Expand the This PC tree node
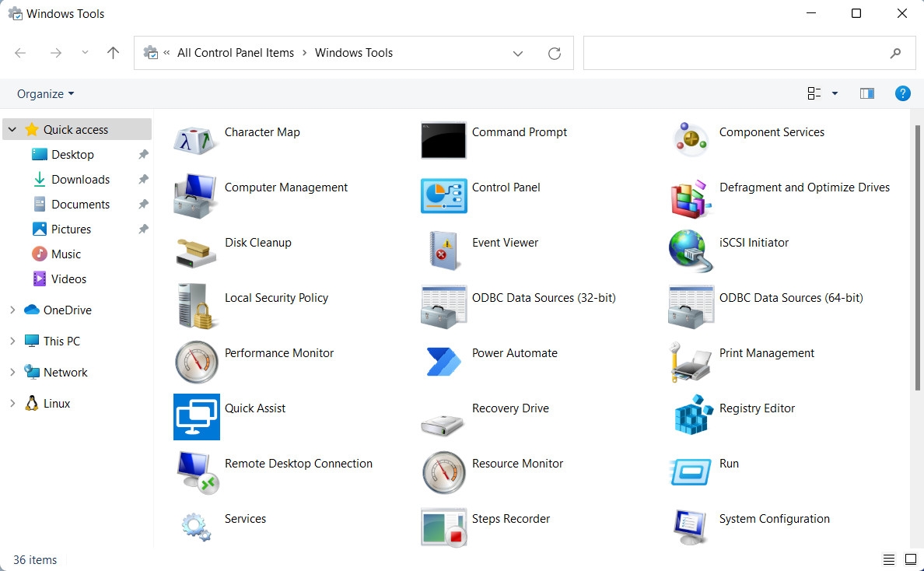This screenshot has height=571, width=924. [12, 341]
